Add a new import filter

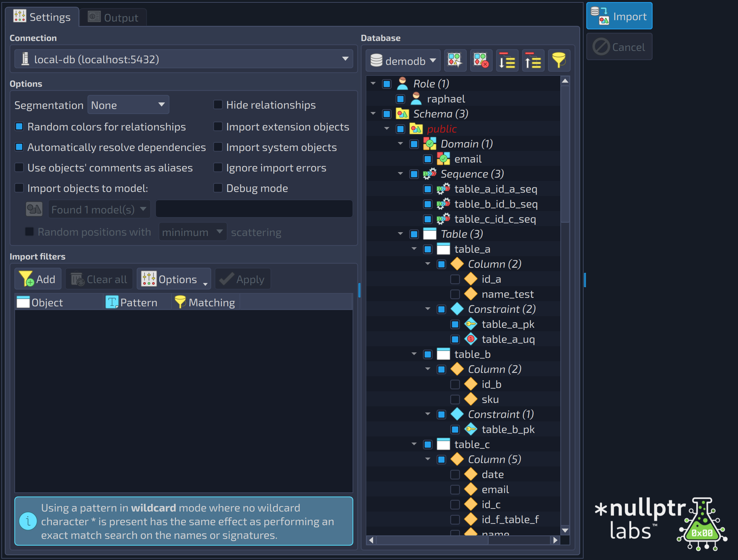coord(38,279)
